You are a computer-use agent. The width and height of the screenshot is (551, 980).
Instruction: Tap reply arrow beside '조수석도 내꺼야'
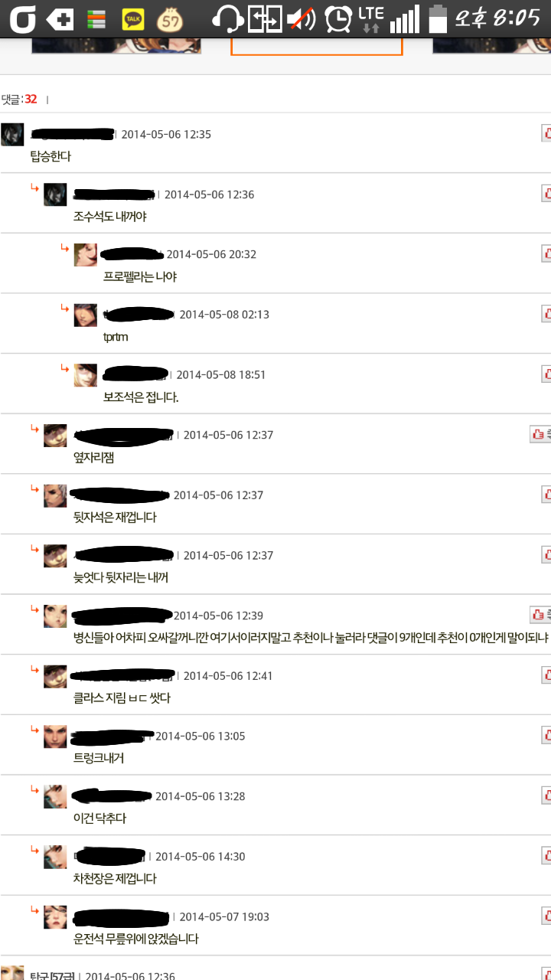[34, 188]
